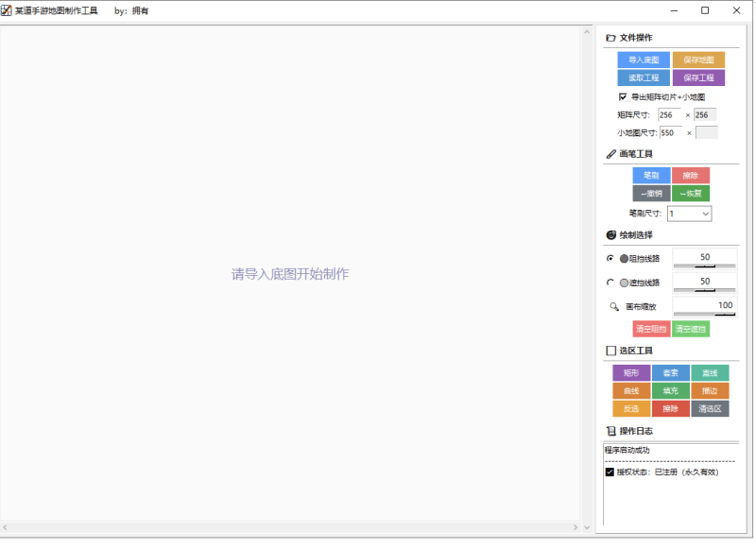Select the 笔刷 brush tool

click(x=651, y=176)
